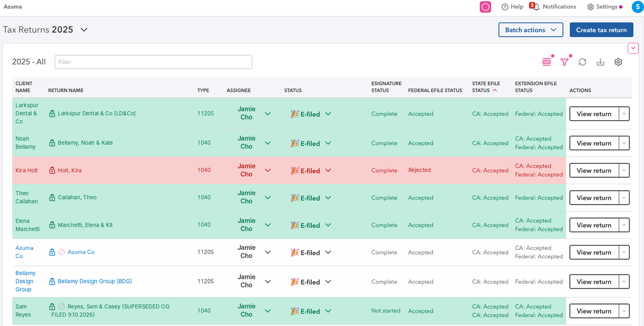
Task: Click the blocked icon beside Reyes, Sam & Casey
Action: point(62,307)
